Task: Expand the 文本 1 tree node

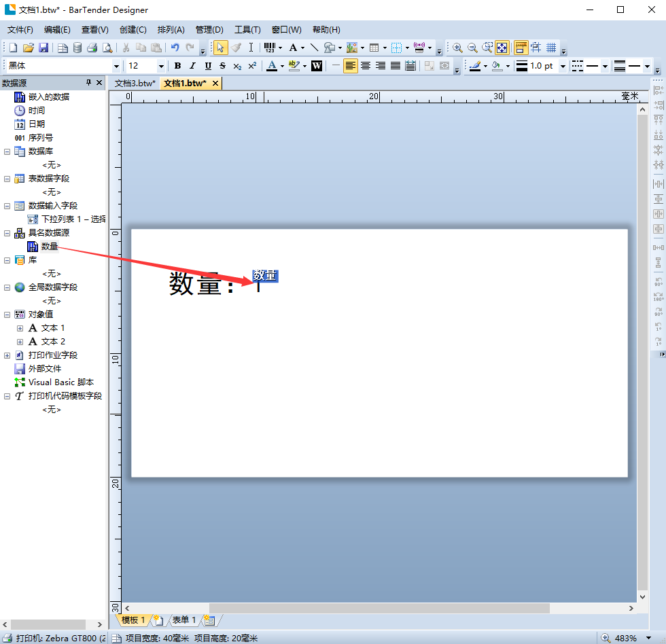Action: [20, 328]
